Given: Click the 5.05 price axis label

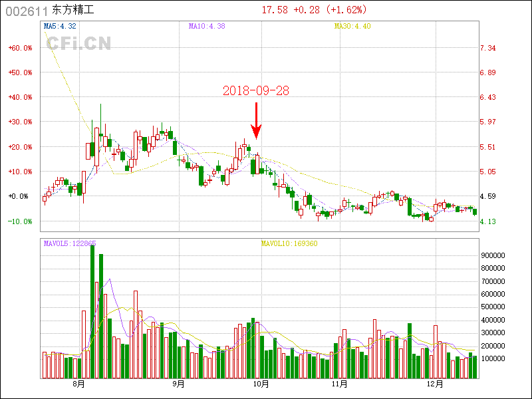Looking at the screenshot, I should click(488, 172).
